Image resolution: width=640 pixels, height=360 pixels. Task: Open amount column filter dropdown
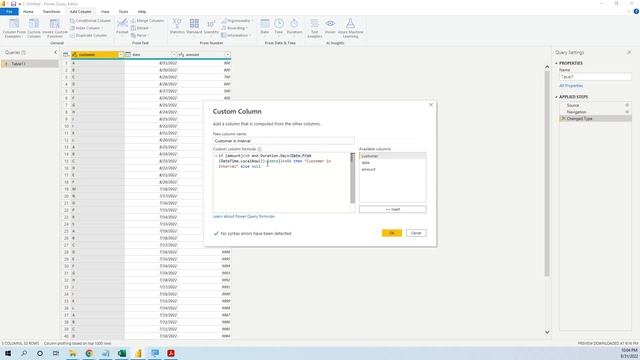click(227, 55)
